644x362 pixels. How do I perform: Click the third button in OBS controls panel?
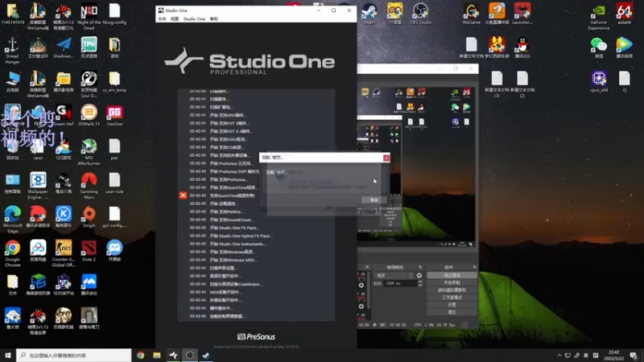pyautogui.click(x=452, y=290)
